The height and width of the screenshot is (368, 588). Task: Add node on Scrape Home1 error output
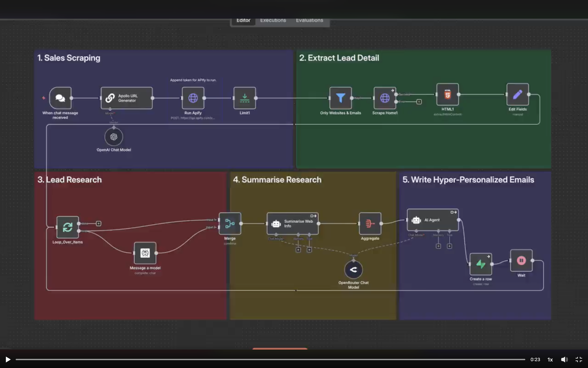(x=419, y=102)
